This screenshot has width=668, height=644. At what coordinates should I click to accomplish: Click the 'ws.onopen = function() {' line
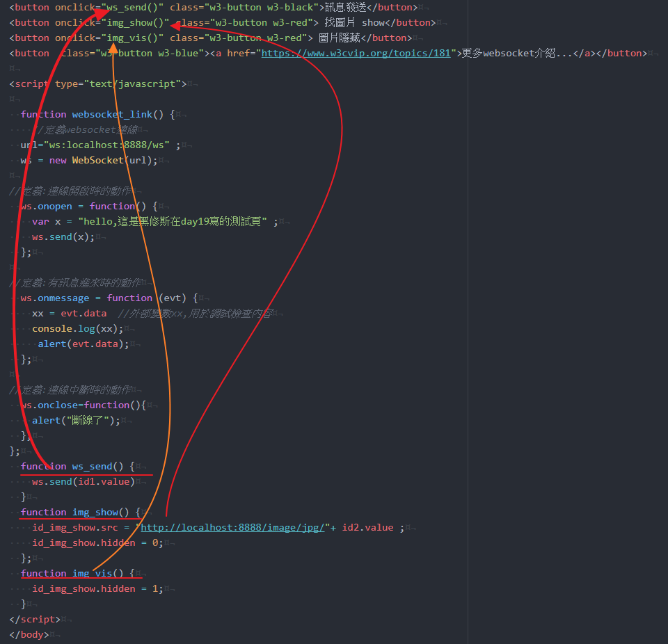[x=88, y=207]
